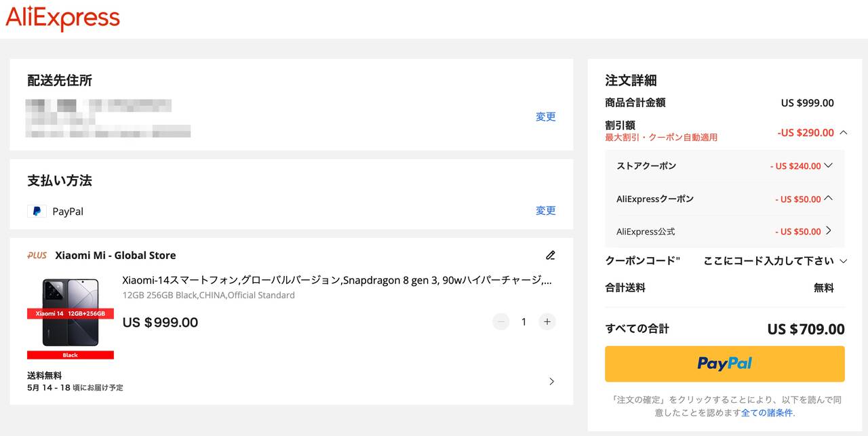Open shipping details with the right arrow
The image size is (868, 436).
(551, 382)
